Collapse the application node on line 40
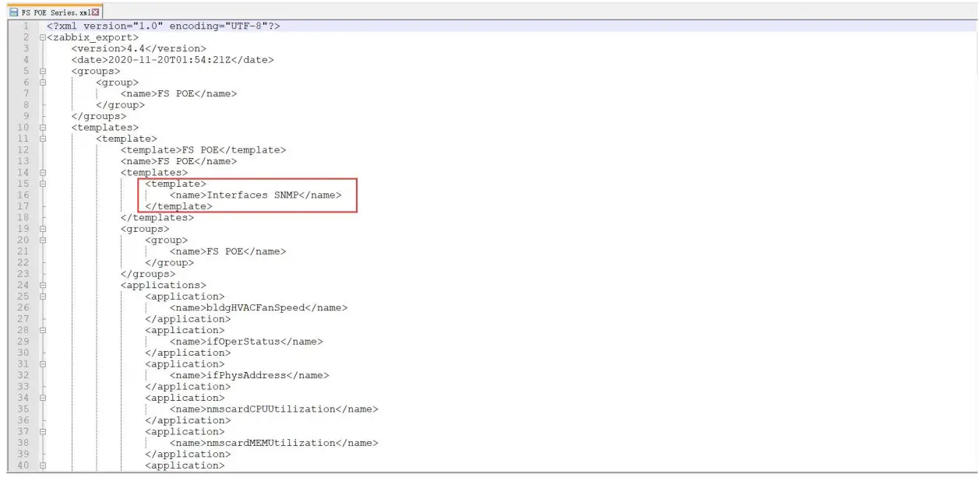Image resolution: width=980 pixels, height=481 pixels. point(43,466)
